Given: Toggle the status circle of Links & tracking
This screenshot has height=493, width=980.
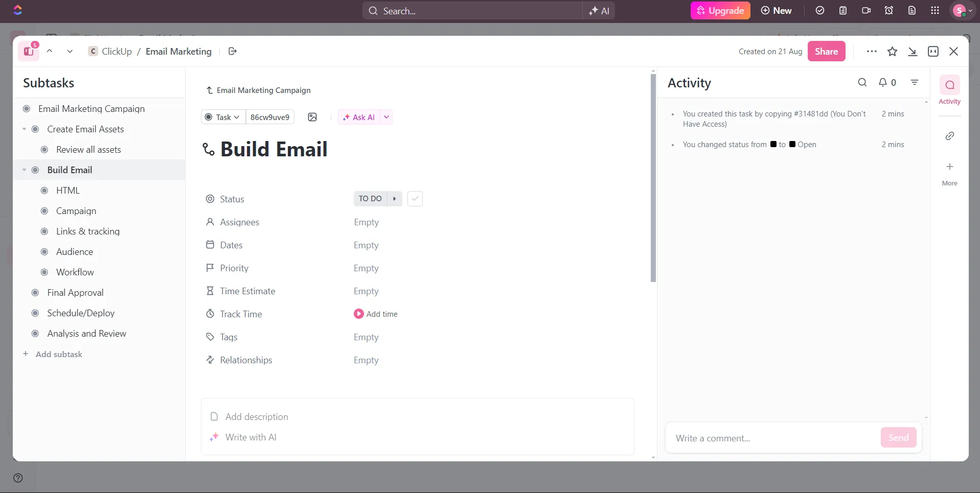Looking at the screenshot, I should click(44, 231).
